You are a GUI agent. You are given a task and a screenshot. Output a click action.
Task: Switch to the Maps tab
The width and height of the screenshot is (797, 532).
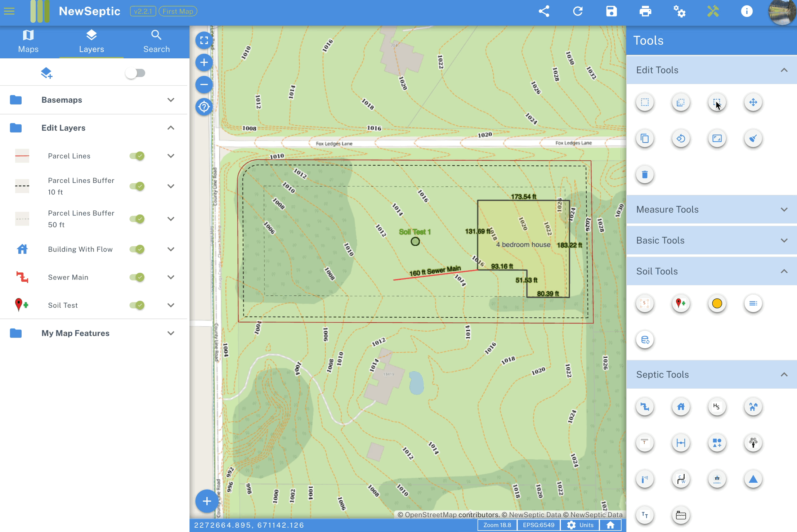point(28,42)
